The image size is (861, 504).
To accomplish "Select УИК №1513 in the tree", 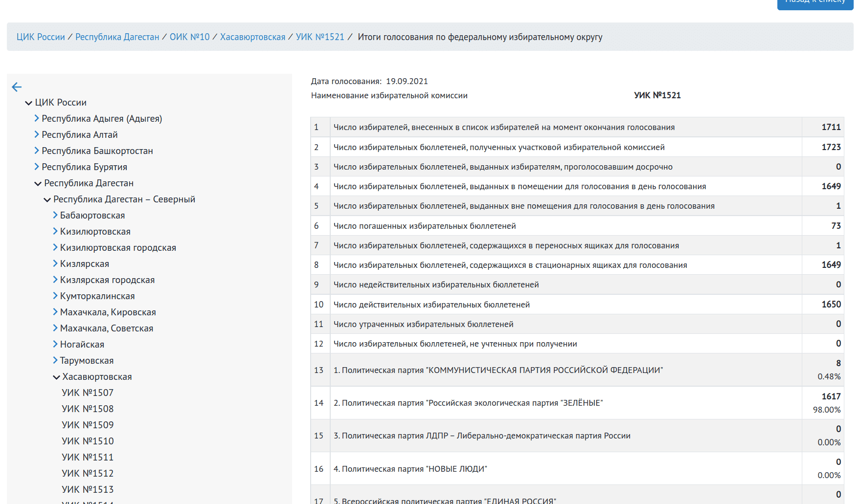I will (88, 489).
